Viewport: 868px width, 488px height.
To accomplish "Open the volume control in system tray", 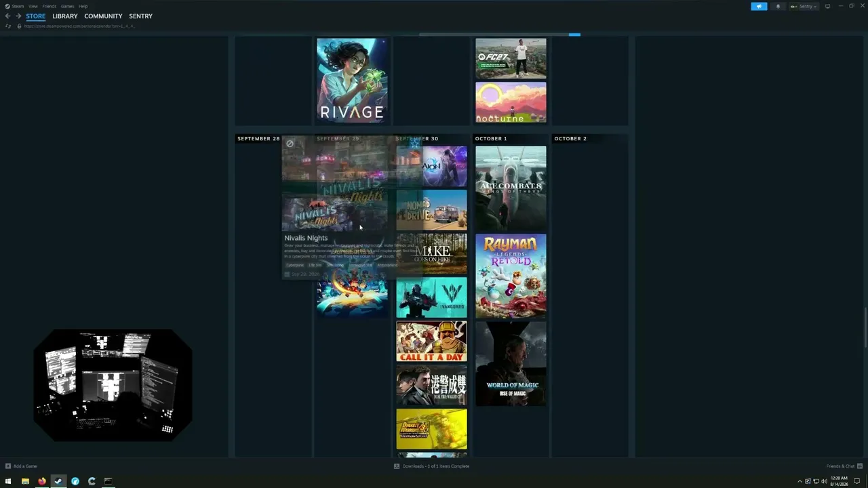I will tap(824, 481).
